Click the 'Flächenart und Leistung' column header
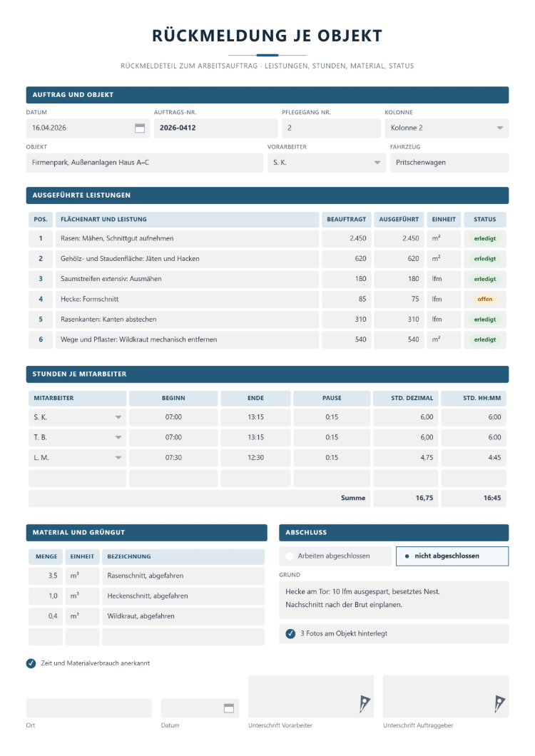This screenshot has width=535, height=756. (187, 220)
